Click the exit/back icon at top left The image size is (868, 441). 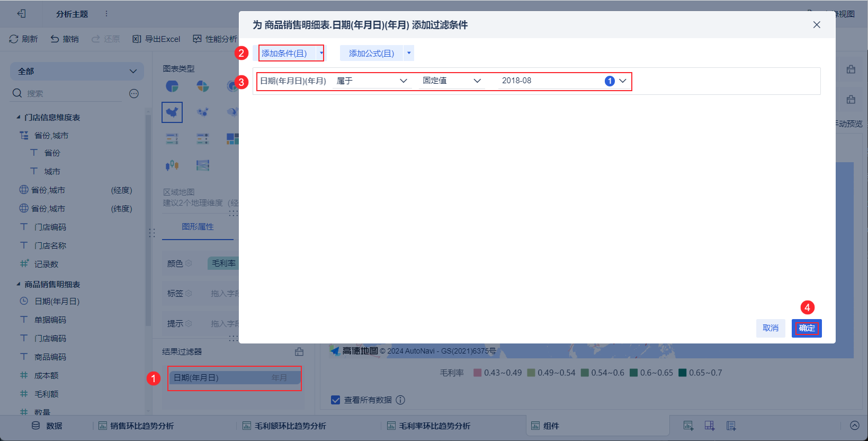pyautogui.click(x=21, y=14)
